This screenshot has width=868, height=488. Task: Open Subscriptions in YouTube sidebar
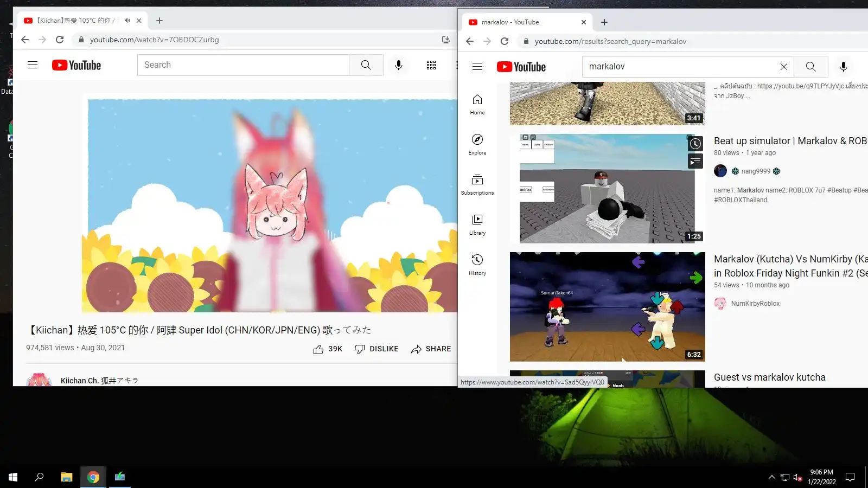tap(477, 185)
